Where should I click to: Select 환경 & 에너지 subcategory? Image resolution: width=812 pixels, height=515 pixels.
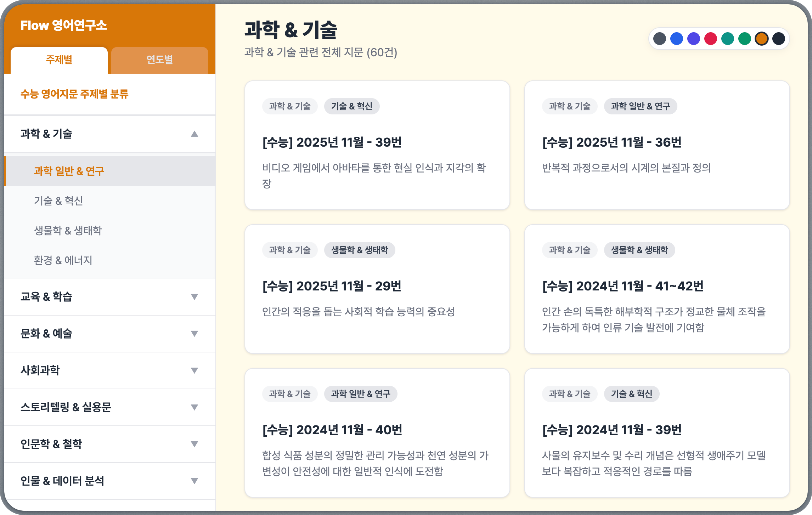(x=63, y=260)
